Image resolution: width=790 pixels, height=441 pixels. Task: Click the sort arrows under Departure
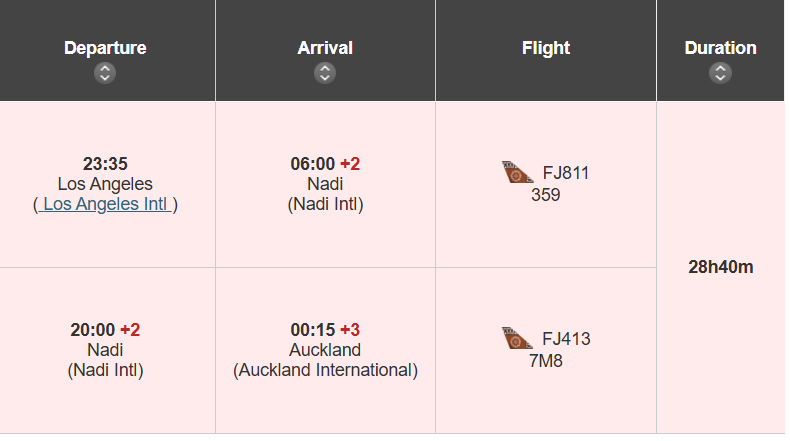(x=105, y=73)
